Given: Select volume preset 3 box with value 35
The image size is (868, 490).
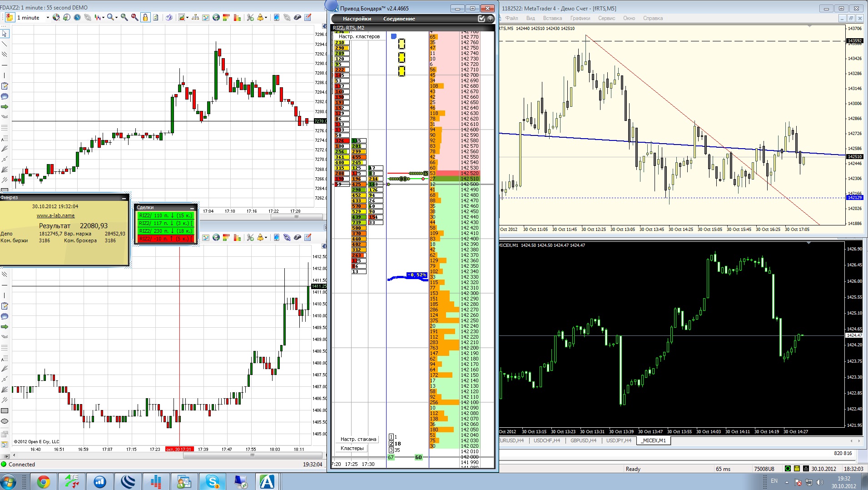Looking at the screenshot, I should click(392, 450).
